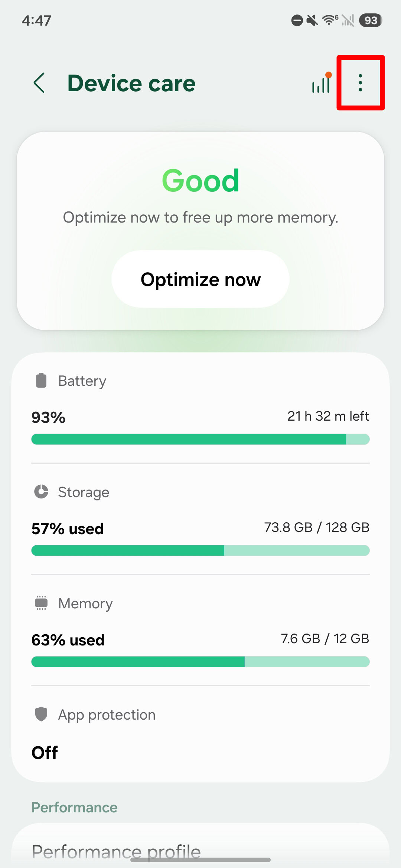Tap the Memory chip icon
401x868 pixels.
41,603
